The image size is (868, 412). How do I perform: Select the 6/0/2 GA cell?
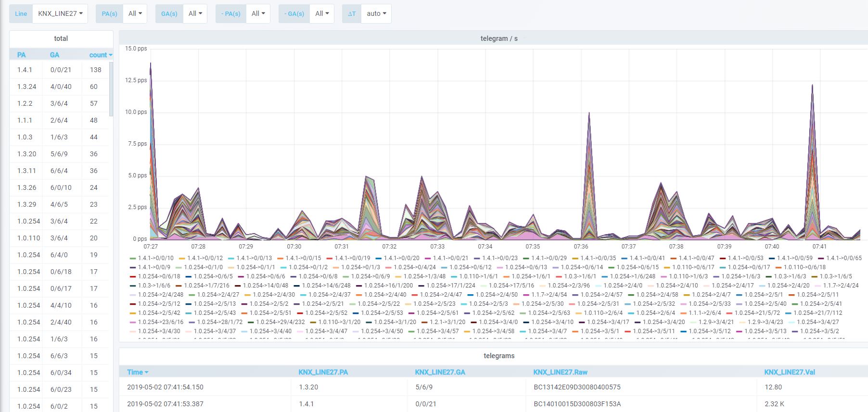[x=59, y=406]
